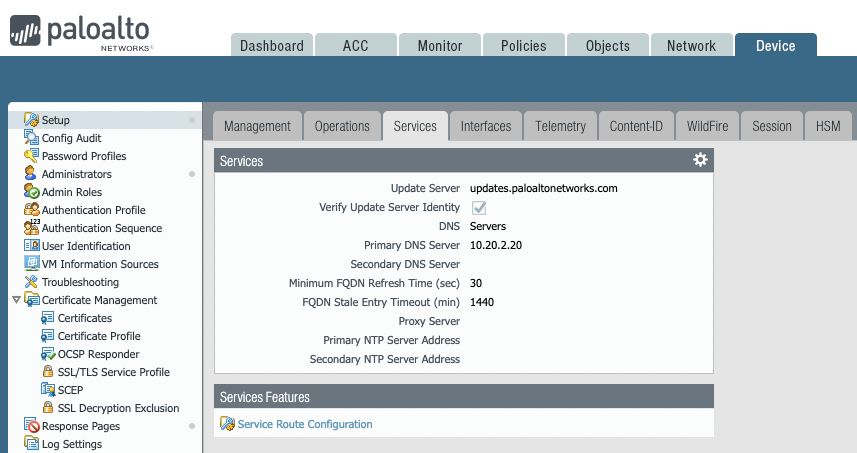Viewport: 857px width, 453px height.
Task: Switch to the Telemetry sub-tab
Action: pyautogui.click(x=560, y=126)
